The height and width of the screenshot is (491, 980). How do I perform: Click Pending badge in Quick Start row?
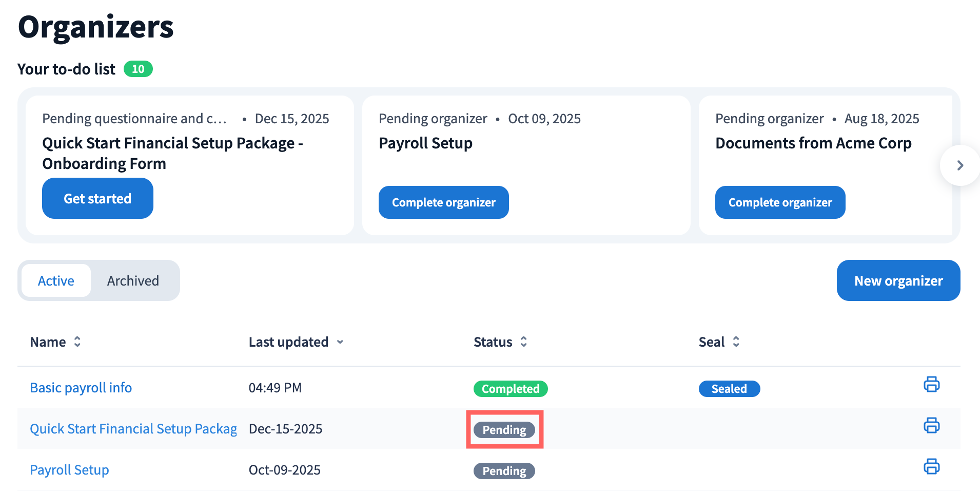click(504, 430)
